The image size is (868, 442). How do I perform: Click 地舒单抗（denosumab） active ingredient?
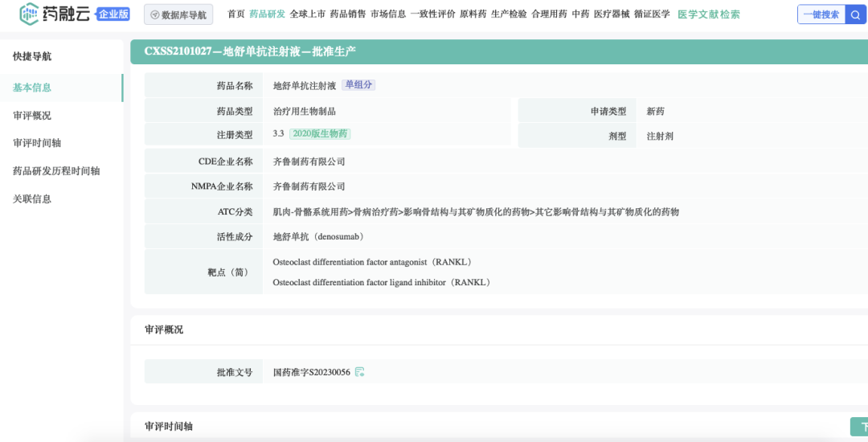coord(318,236)
